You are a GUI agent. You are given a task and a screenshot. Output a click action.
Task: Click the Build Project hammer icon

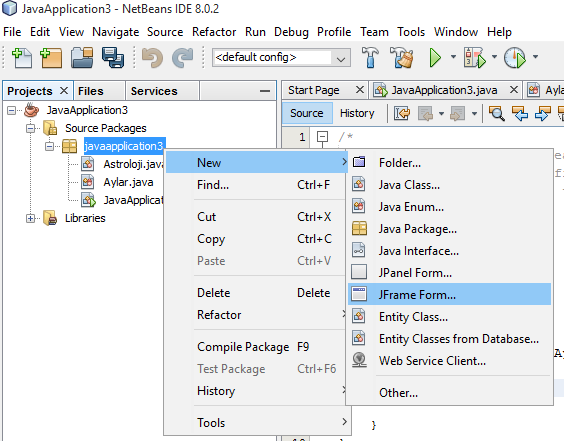pyautogui.click(x=370, y=57)
